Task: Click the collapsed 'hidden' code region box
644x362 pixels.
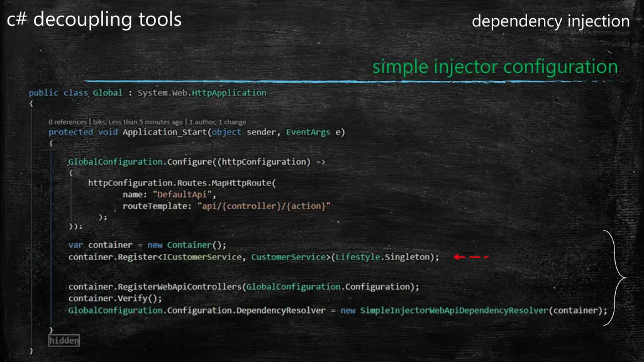Action: click(64, 340)
